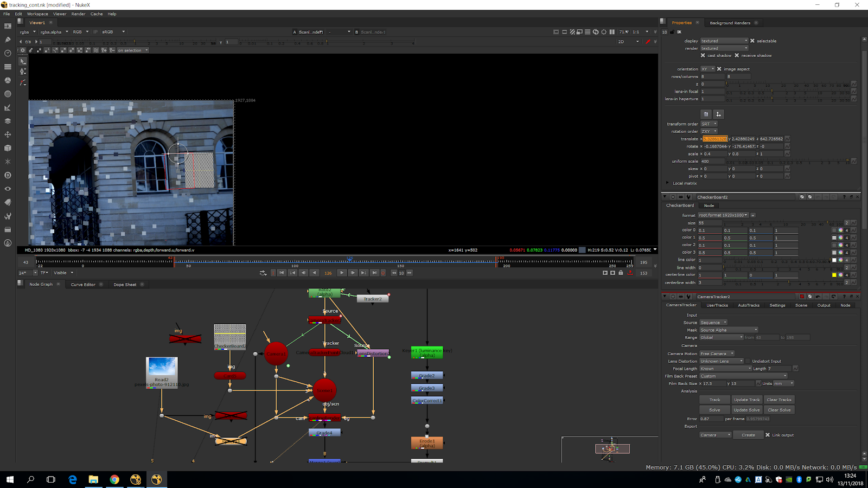
Task: Click the yellow centerline color swatch
Action: (x=834, y=275)
